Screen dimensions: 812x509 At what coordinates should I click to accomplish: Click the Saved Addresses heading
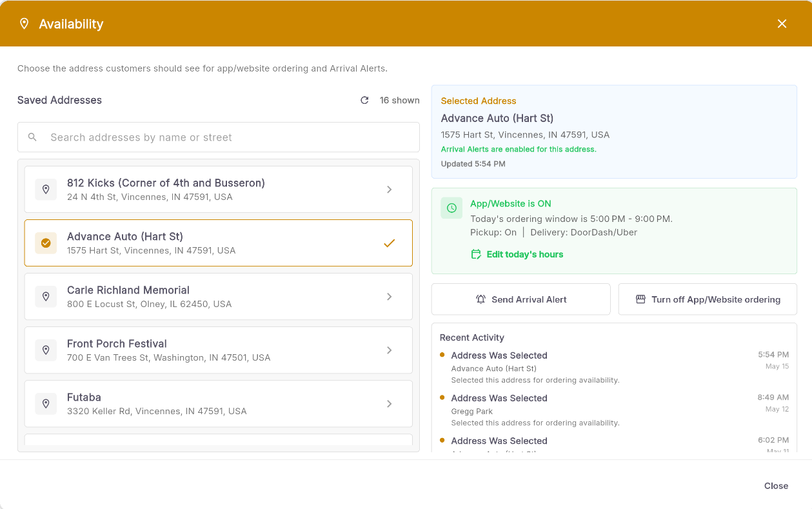(x=59, y=100)
